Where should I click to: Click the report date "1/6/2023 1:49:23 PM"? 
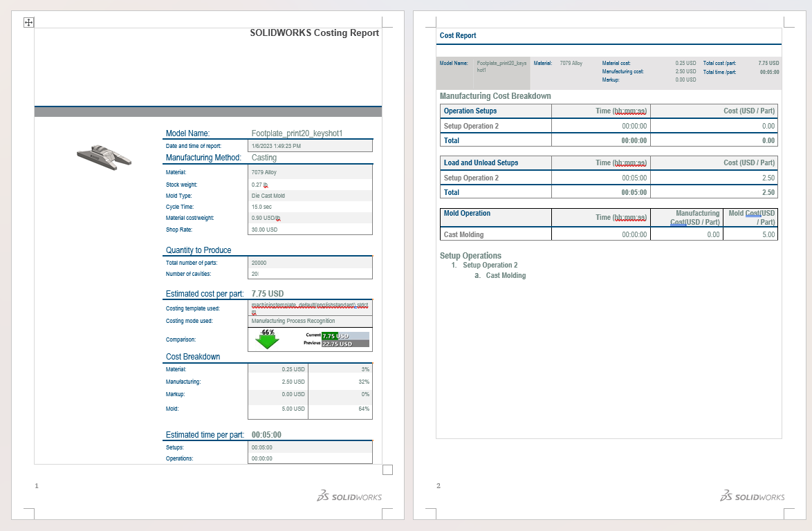tap(276, 146)
